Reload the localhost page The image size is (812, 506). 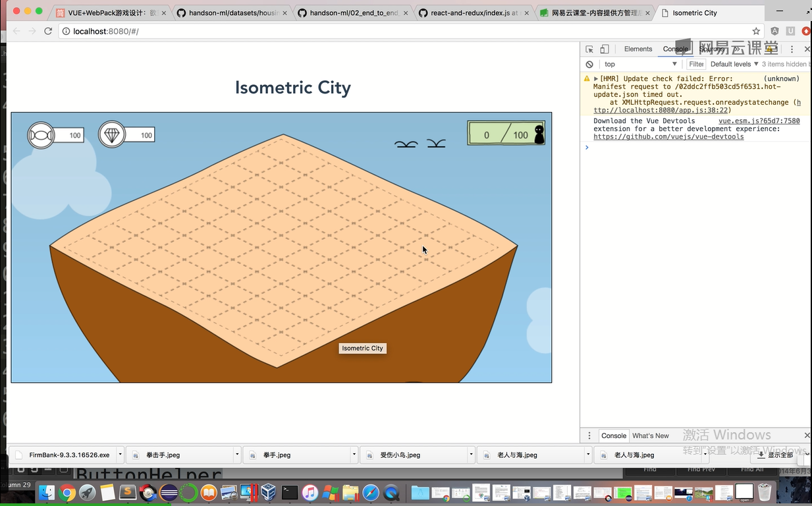coord(48,31)
